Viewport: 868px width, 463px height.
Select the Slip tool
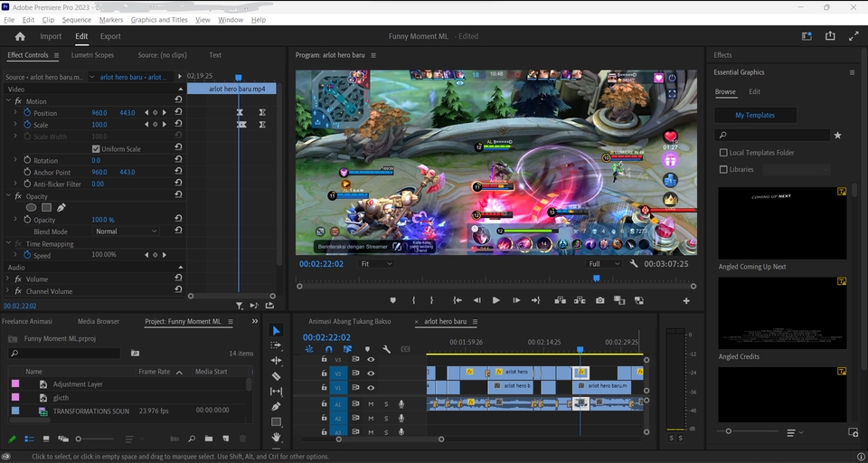277,391
